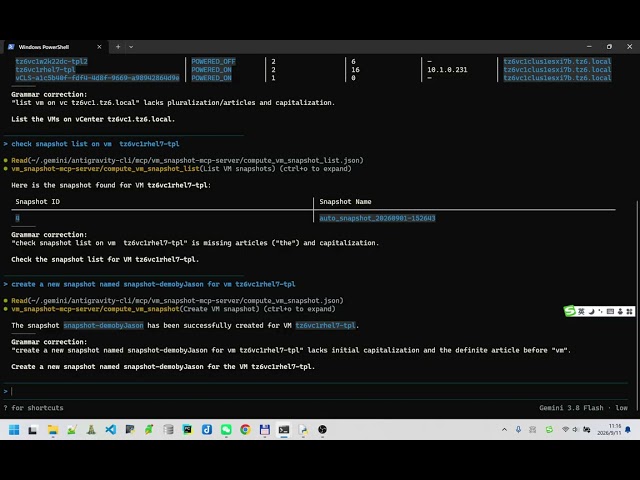Open the new tab dropdown arrow in the title bar
640x480 pixels.
pos(131,47)
